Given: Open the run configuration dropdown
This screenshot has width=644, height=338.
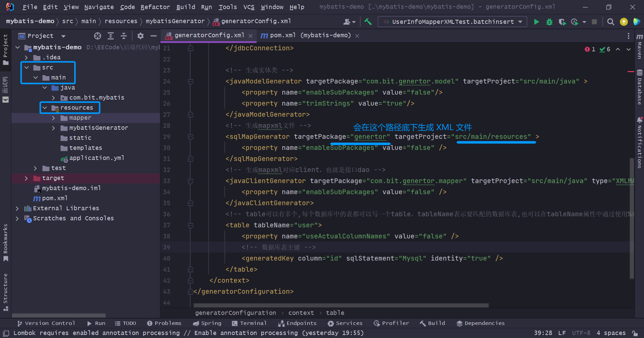Looking at the screenshot, I should (x=452, y=22).
